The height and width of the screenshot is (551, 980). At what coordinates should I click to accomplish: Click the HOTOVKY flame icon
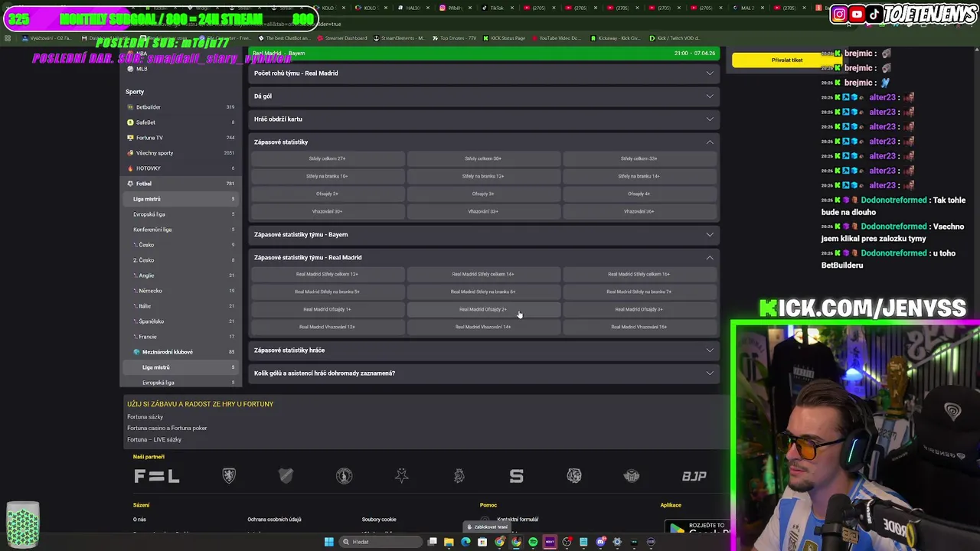[130, 168]
